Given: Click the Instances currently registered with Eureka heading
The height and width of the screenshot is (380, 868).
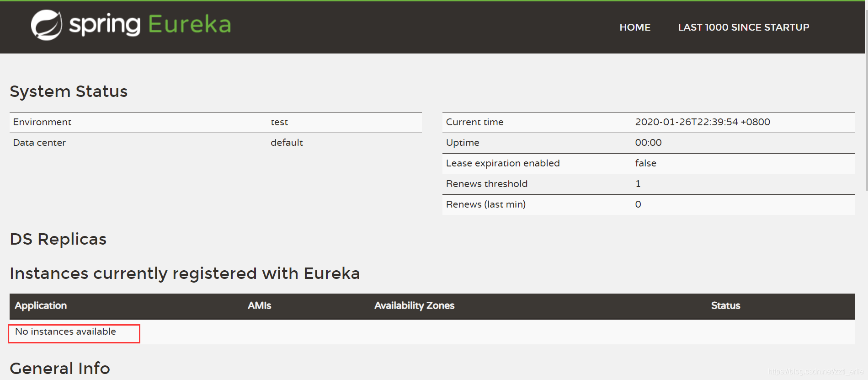Looking at the screenshot, I should pos(185,273).
